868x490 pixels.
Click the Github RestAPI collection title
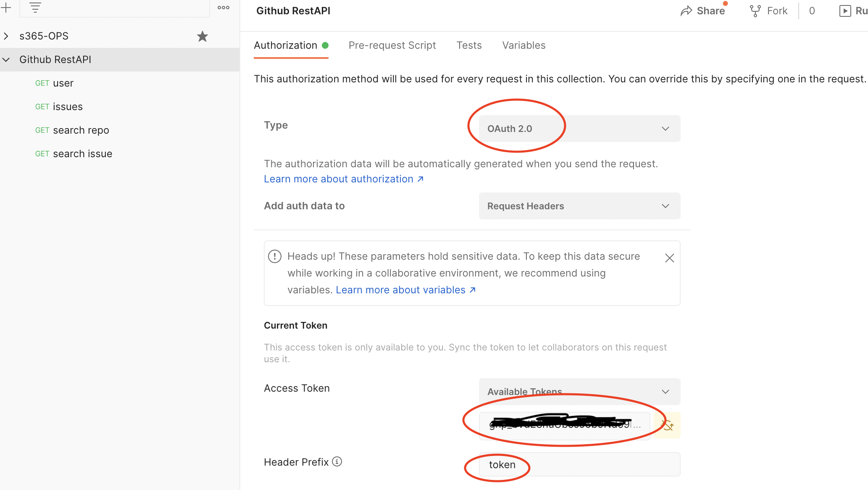tap(293, 11)
